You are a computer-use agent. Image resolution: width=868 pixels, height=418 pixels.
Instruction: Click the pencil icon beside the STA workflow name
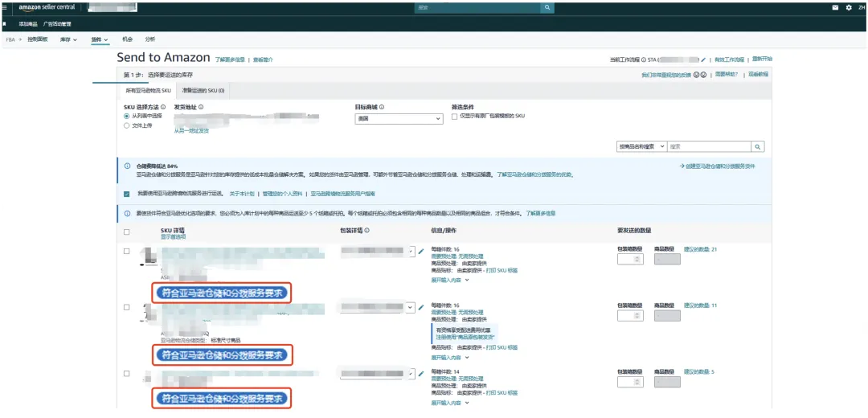703,59
